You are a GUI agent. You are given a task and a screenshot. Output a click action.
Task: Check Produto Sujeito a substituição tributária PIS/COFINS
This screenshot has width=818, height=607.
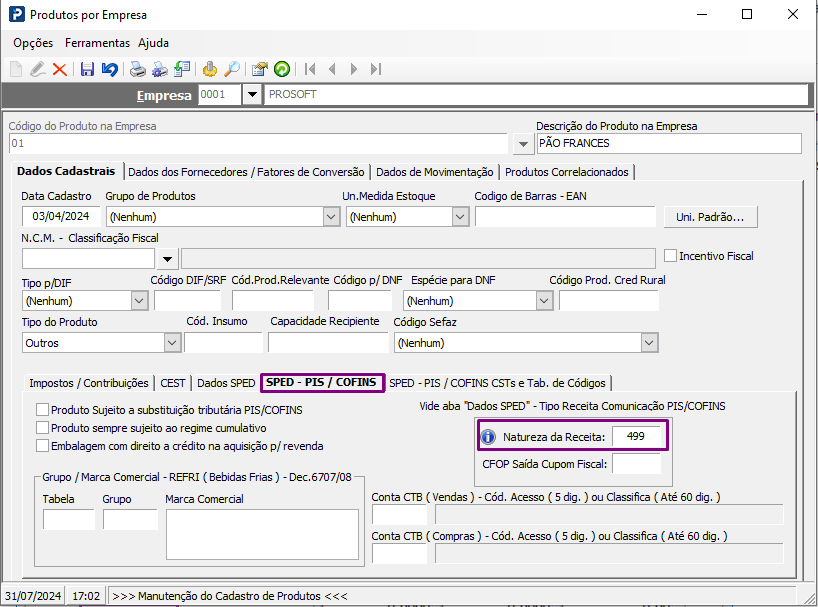coord(42,409)
